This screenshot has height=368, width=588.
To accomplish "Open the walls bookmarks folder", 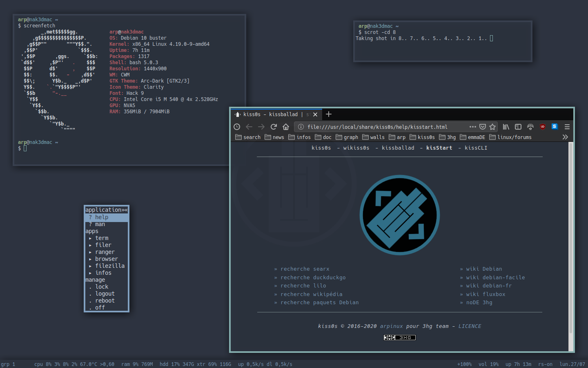I will tap(374, 137).
